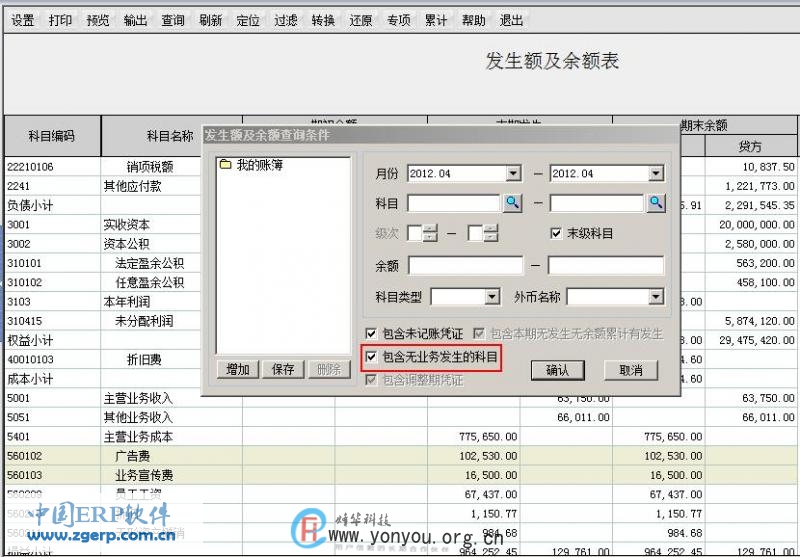Click the 确认 button
Image resolution: width=800 pixels, height=557 pixels.
tap(557, 370)
